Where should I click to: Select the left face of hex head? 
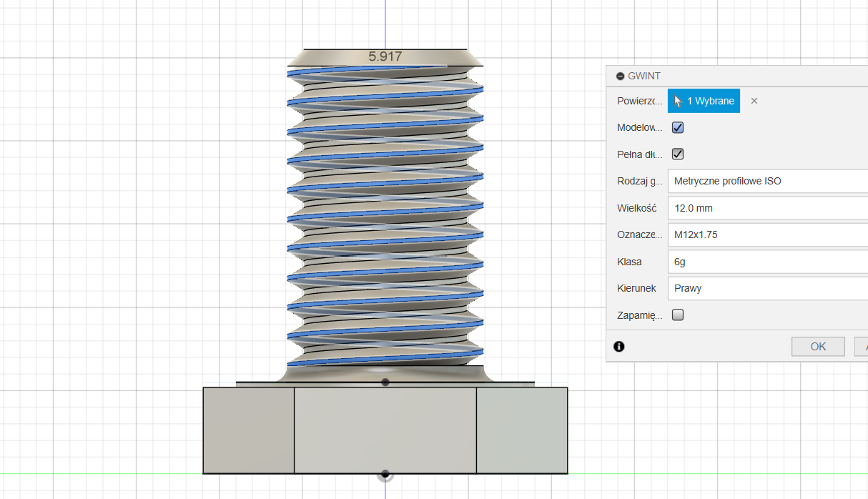(249, 429)
